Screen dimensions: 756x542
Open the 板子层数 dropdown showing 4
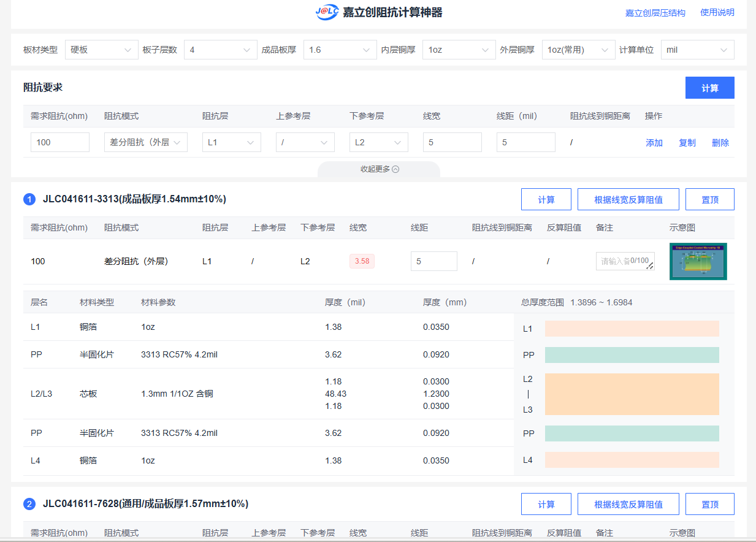pos(220,50)
